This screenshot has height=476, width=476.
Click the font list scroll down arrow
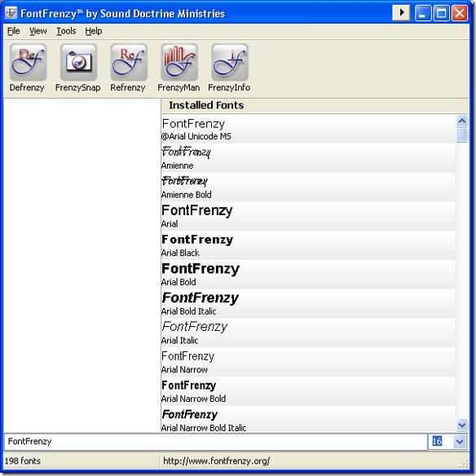click(461, 425)
